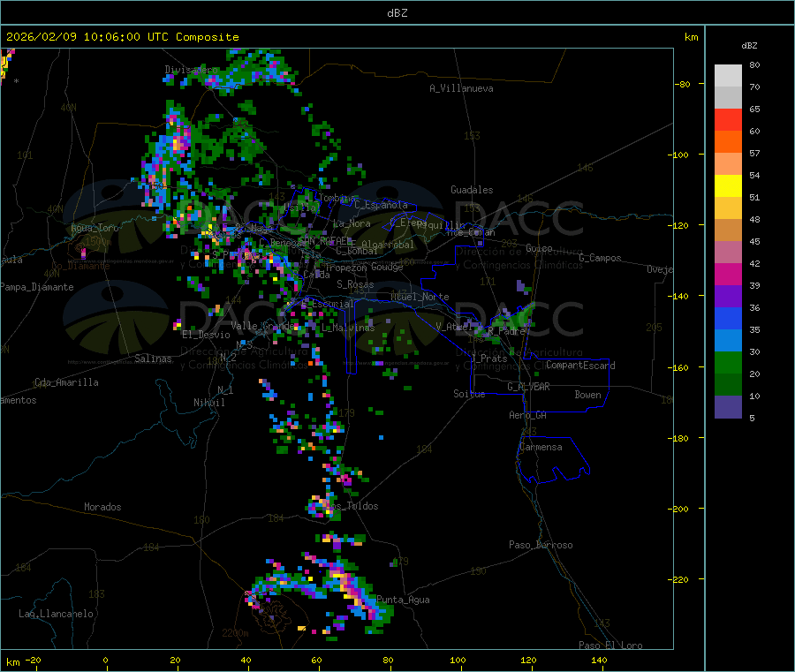Click the green 20-30 dBZ legend swatch
This screenshot has width=795, height=672.
click(728, 362)
